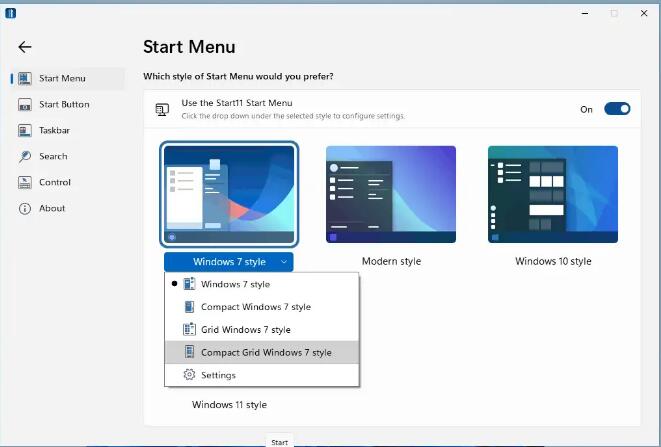Click the Compact Grid Windows 7 style entry icon
Screen dimensions: 661x447
(x=189, y=352)
